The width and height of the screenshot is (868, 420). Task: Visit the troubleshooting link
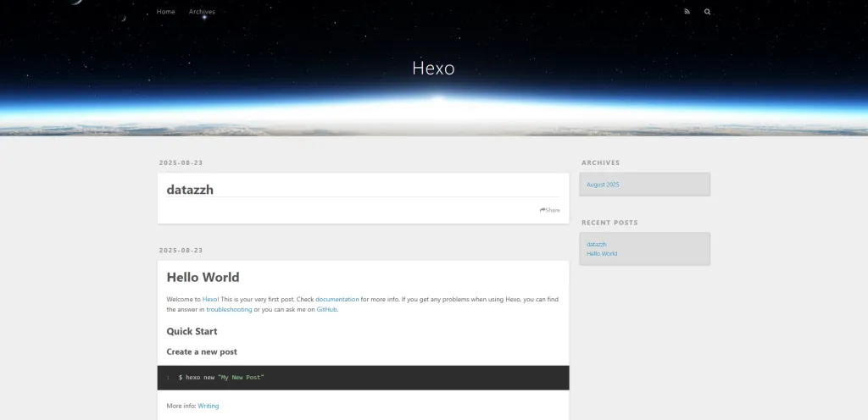tap(229, 310)
